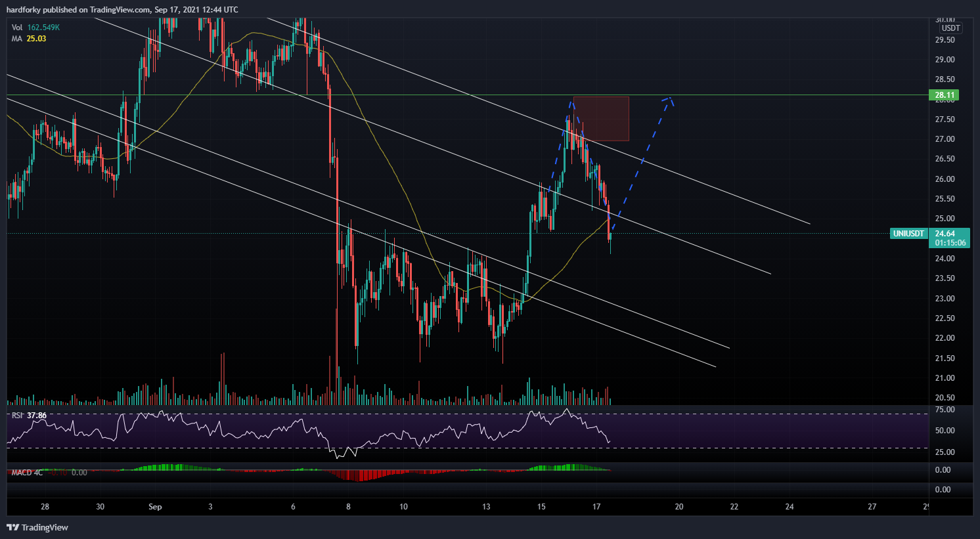This screenshot has width=980, height=539.
Task: Click the 24 date label on time axis
Action: point(790,507)
